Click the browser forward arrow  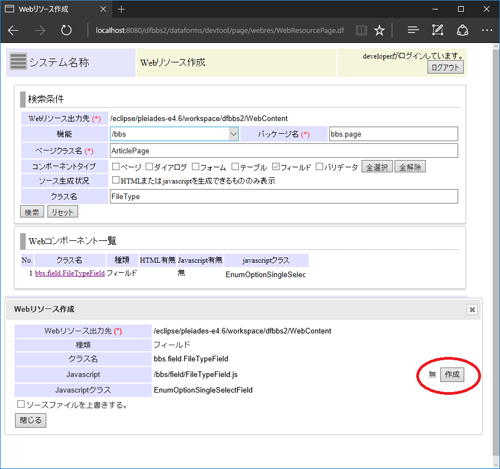(x=40, y=31)
